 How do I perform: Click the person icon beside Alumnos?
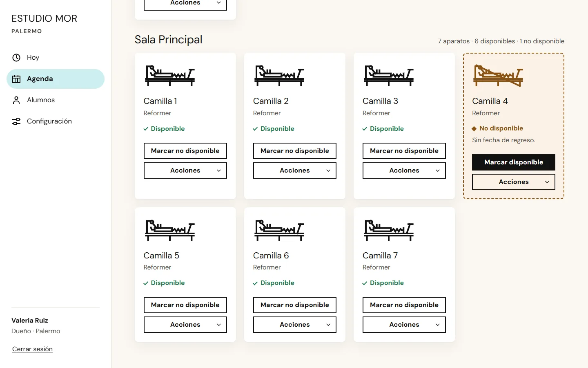click(16, 100)
